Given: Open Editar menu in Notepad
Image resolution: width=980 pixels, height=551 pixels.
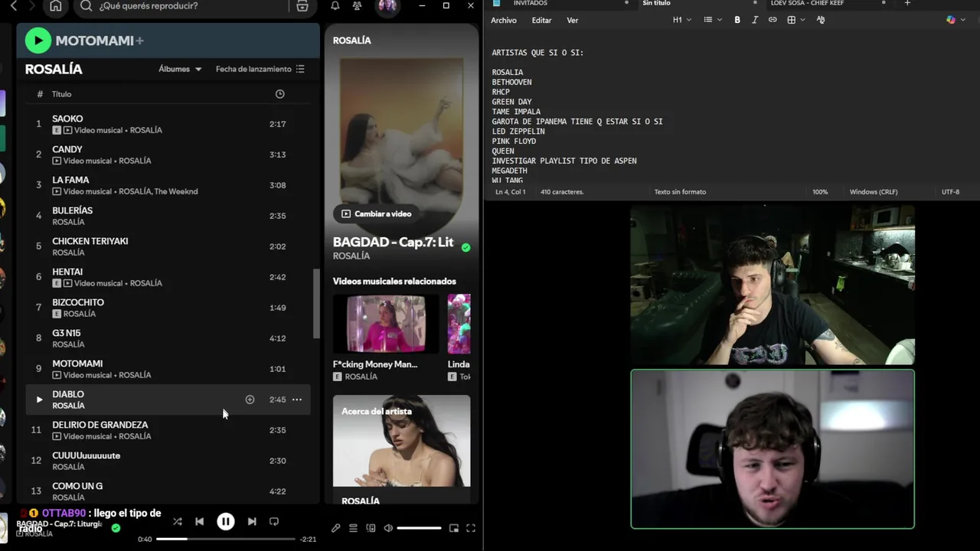Looking at the screenshot, I should 542,21.
